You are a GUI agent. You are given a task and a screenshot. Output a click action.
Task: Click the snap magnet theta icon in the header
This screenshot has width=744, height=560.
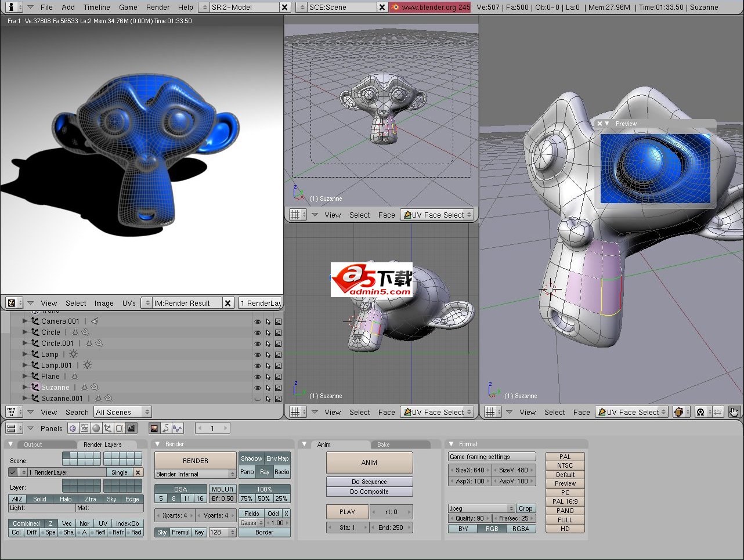(x=700, y=412)
